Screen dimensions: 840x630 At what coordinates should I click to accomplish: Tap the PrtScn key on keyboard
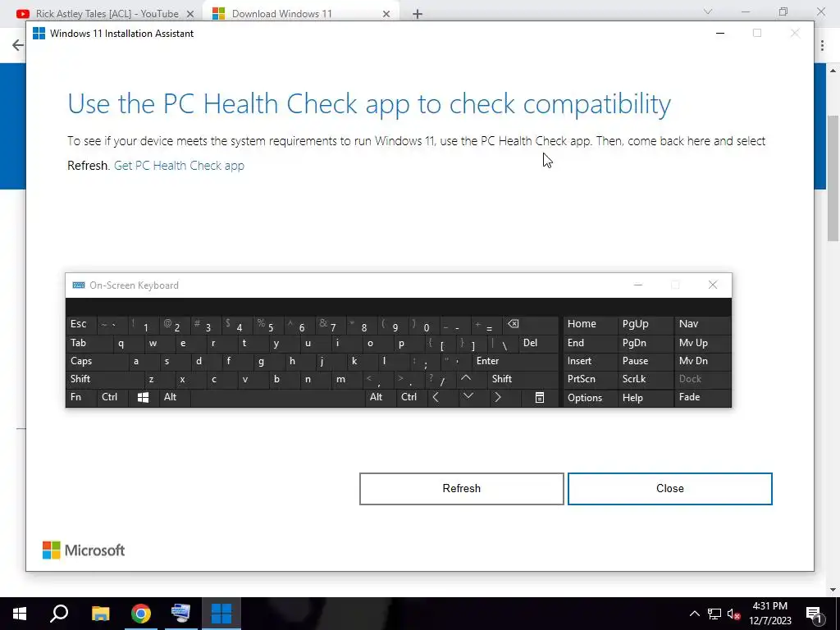tap(590, 379)
